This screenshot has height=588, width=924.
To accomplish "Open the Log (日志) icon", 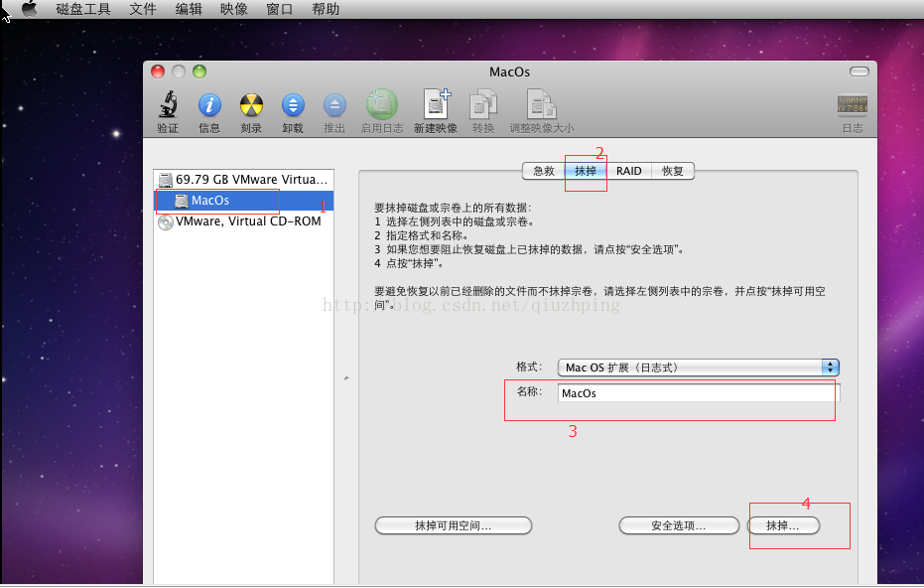I will 853,105.
